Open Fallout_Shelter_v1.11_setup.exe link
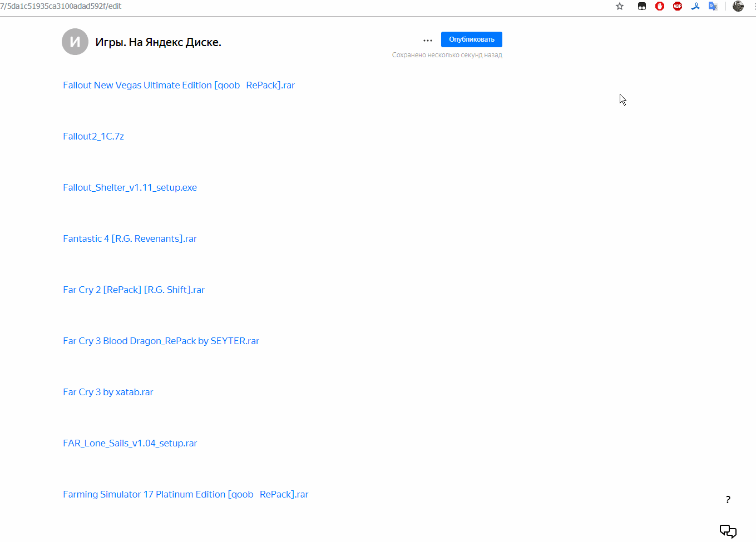Image resolution: width=756 pixels, height=542 pixels. (130, 187)
